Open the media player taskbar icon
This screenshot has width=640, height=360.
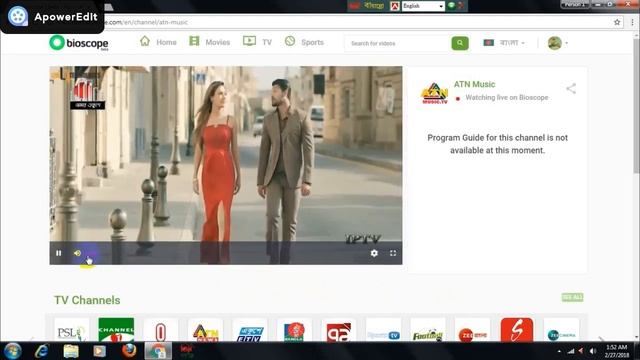tap(100, 351)
